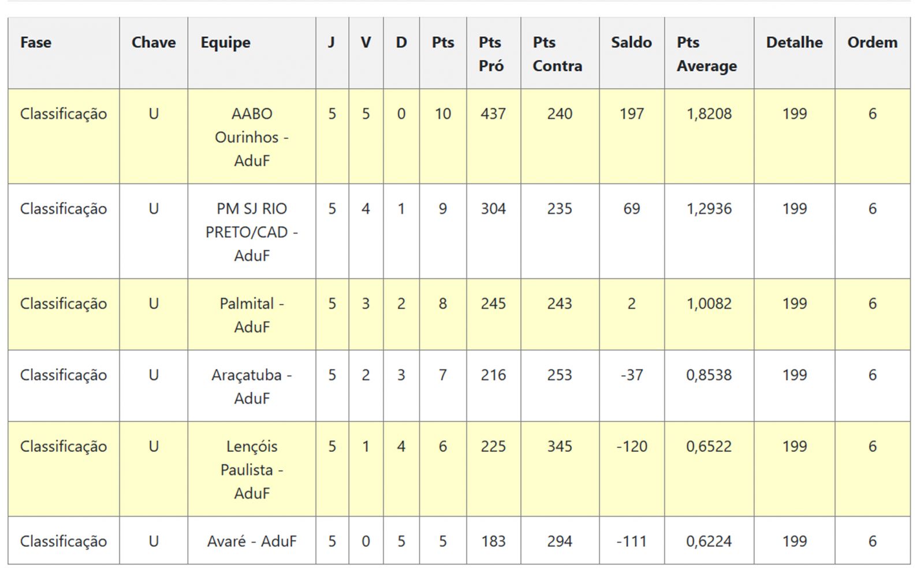The image size is (924, 572).
Task: Click the Chave column header
Action: coord(154,43)
